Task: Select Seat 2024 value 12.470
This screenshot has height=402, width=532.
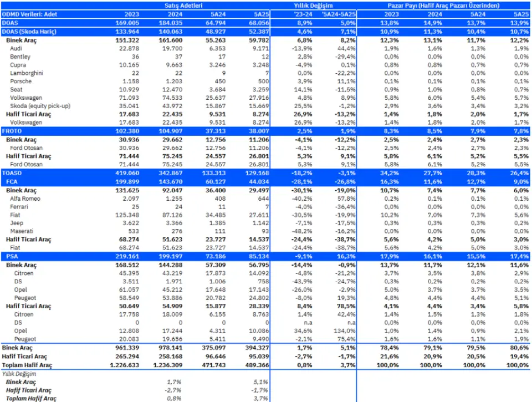Action: pyautogui.click(x=172, y=89)
